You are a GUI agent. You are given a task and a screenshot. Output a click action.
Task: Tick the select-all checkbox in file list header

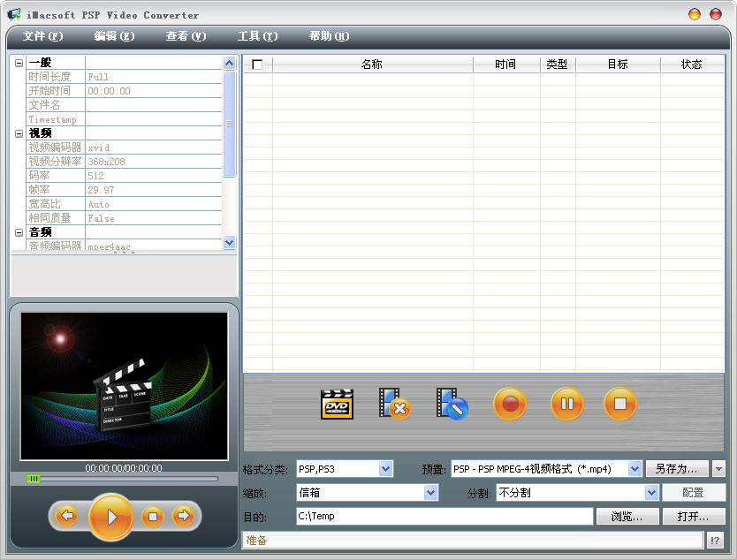tap(257, 64)
